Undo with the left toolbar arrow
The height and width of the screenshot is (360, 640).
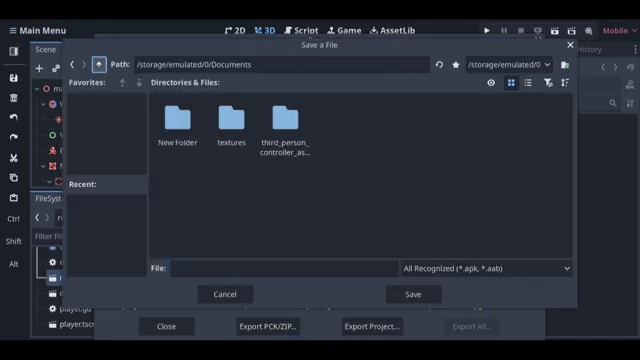[x=13, y=118]
